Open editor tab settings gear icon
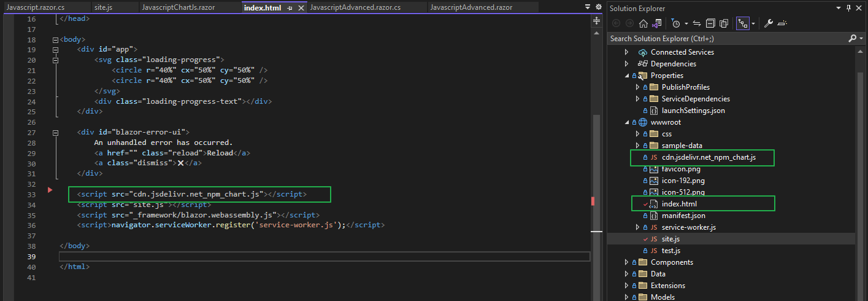868x301 pixels. coord(598,7)
